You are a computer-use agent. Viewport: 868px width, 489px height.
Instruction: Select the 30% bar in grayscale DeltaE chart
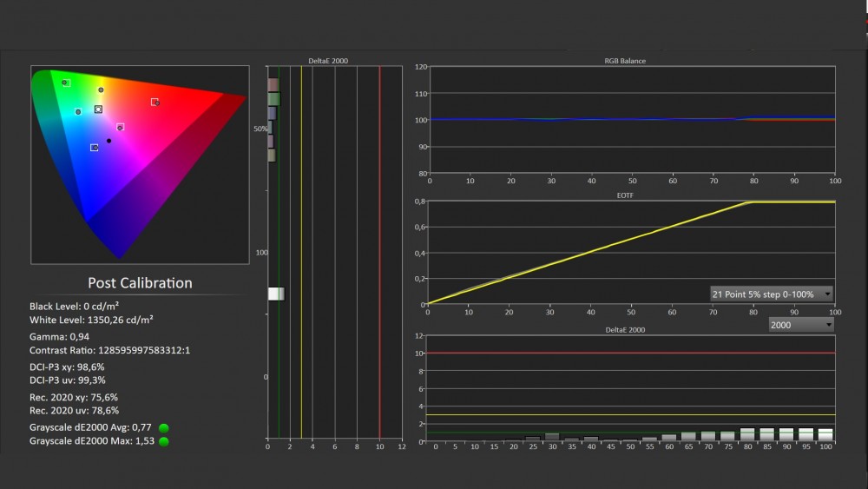[x=552, y=437]
